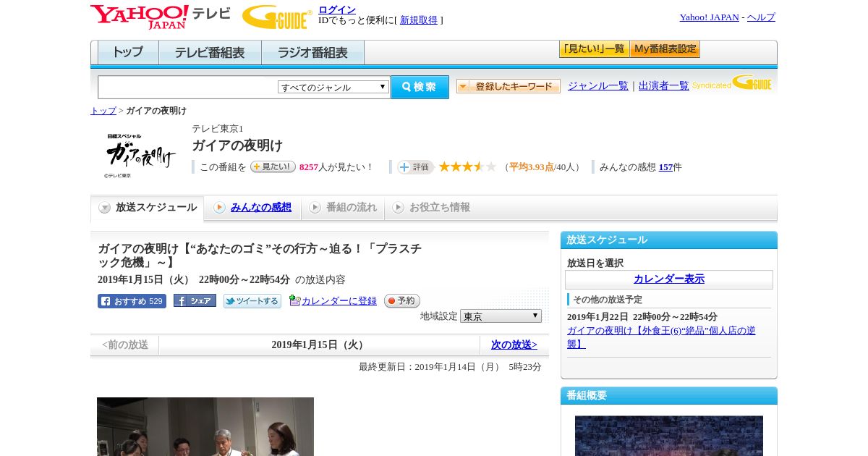Click the ジャンル一覧 link
Screen dimensions: 868x456
pos(598,86)
